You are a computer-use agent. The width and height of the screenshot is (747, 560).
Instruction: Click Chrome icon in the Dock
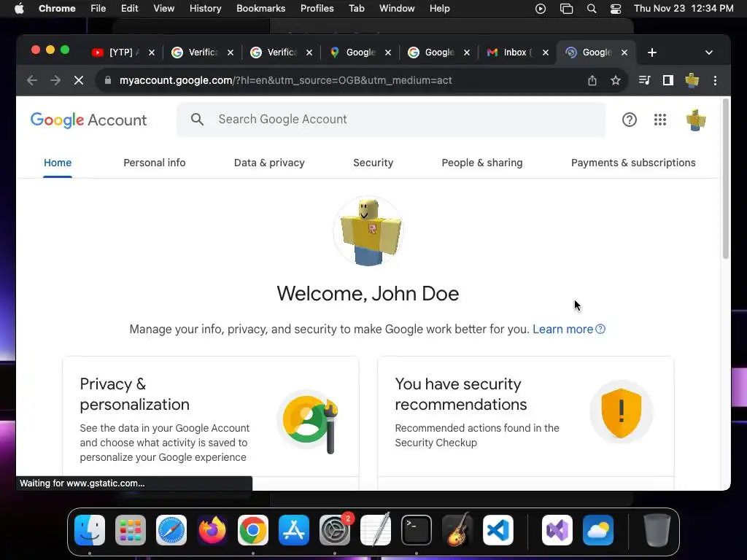(x=253, y=530)
